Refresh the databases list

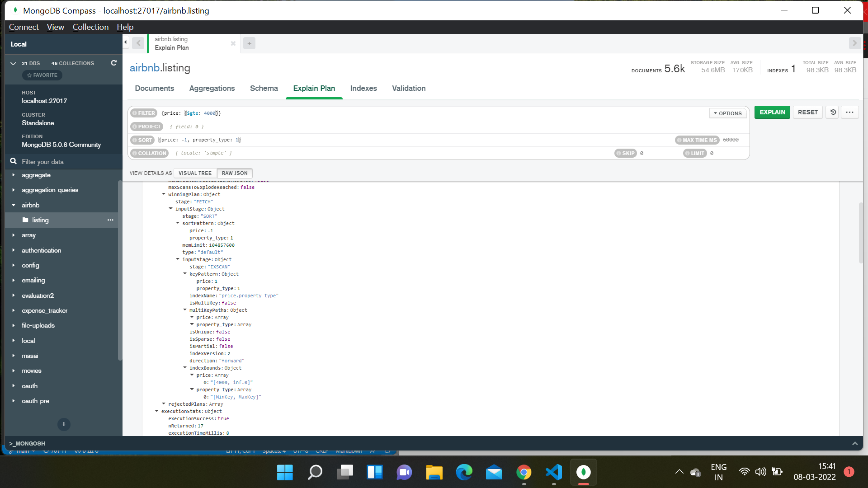point(114,63)
